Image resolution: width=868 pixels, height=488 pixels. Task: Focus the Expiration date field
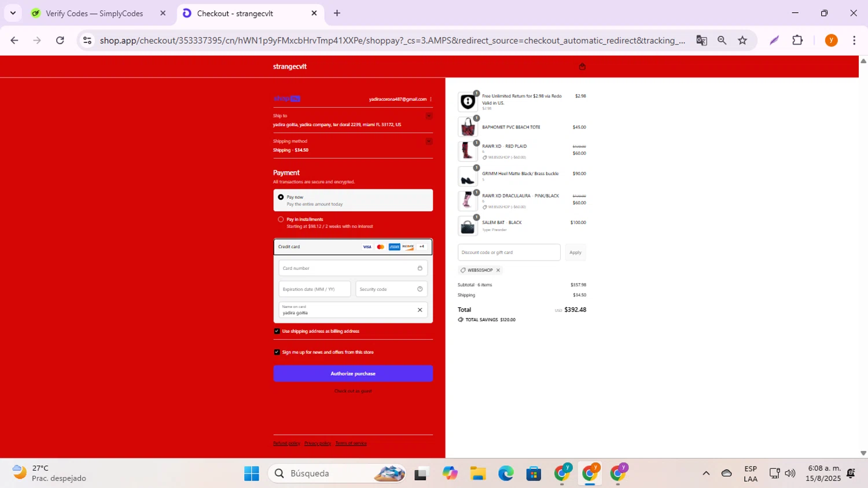[314, 289]
